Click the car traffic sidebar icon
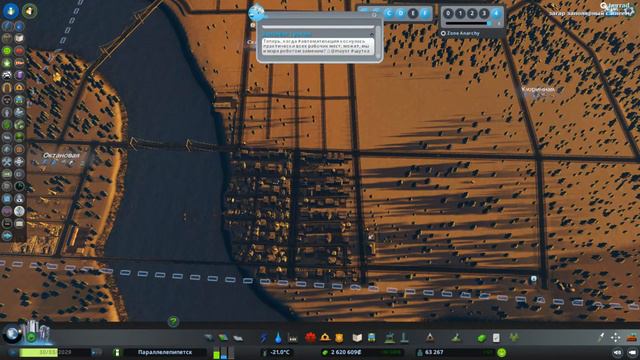 [7, 75]
